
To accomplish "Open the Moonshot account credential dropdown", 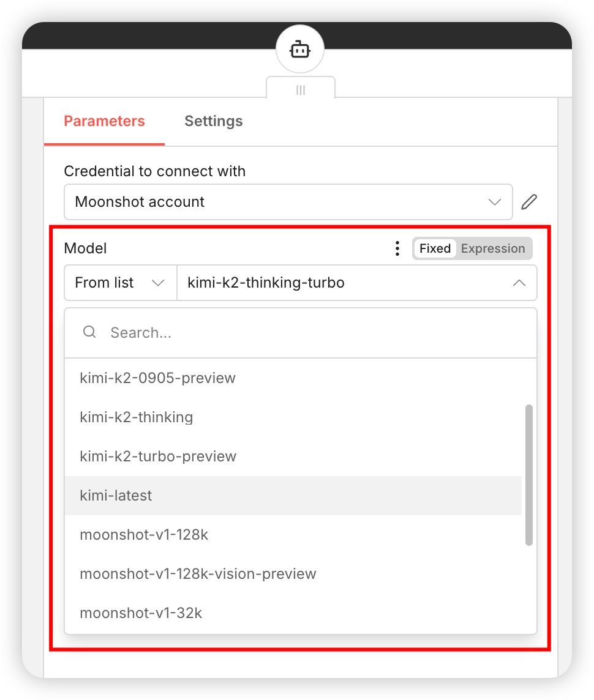I will tap(288, 202).
